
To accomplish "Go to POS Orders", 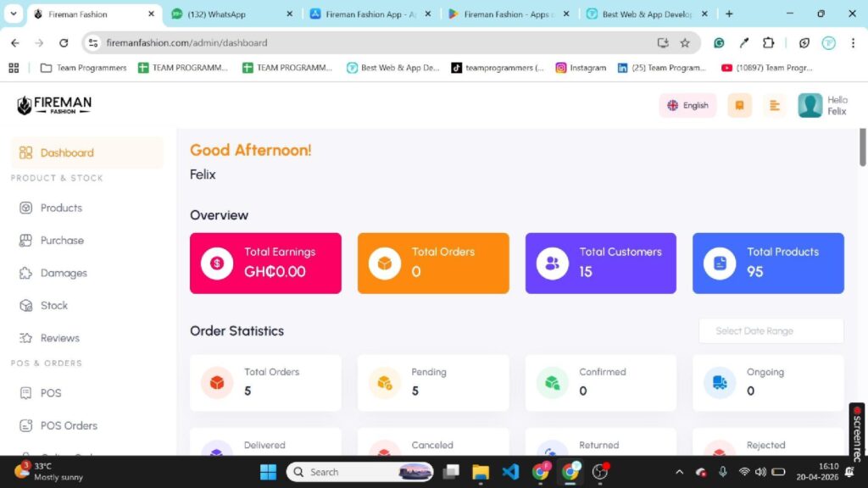I will [x=69, y=426].
